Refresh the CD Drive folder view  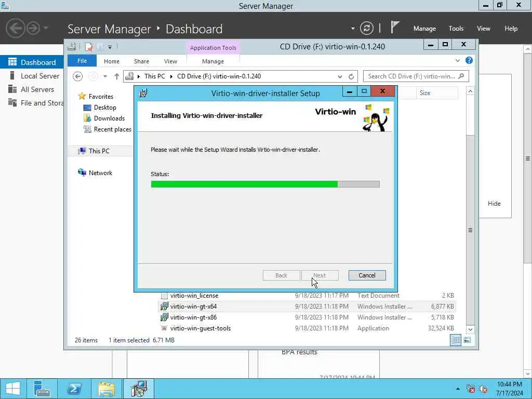[351, 77]
